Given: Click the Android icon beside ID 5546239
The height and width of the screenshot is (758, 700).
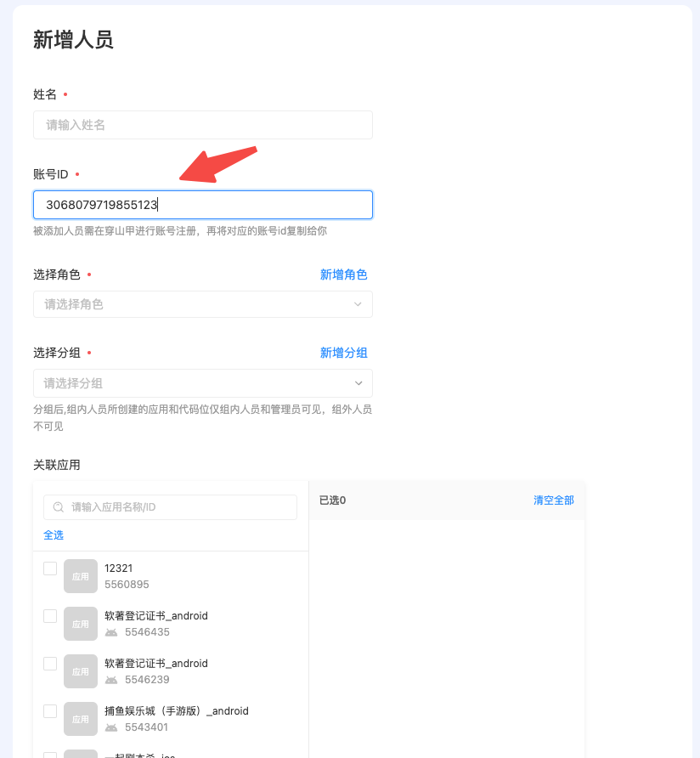Looking at the screenshot, I should pos(111,680).
